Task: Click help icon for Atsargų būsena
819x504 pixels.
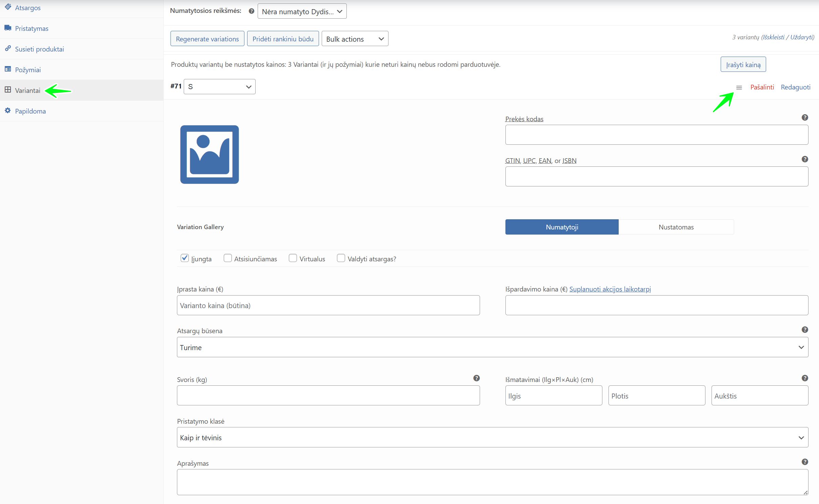Action: [805, 330]
